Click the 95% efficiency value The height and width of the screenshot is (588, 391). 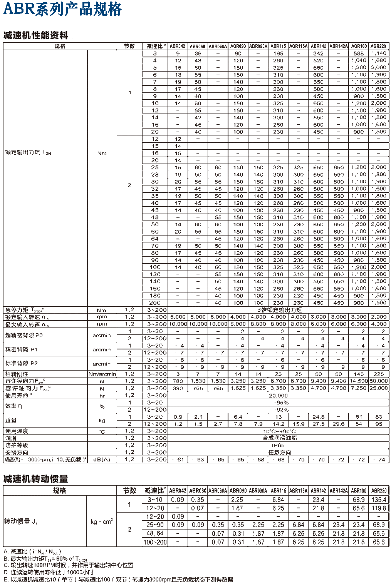(x=282, y=403)
